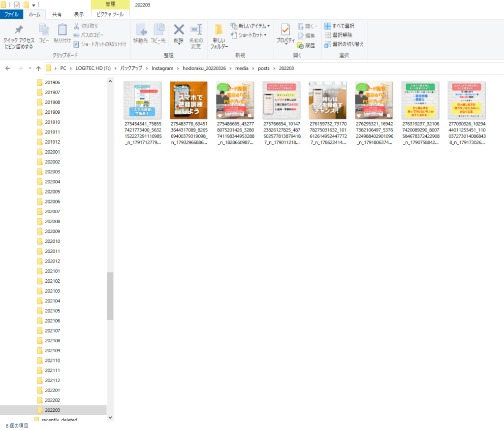Open the recent locations dropdown chevron
The image size is (504, 430).
[30, 68]
